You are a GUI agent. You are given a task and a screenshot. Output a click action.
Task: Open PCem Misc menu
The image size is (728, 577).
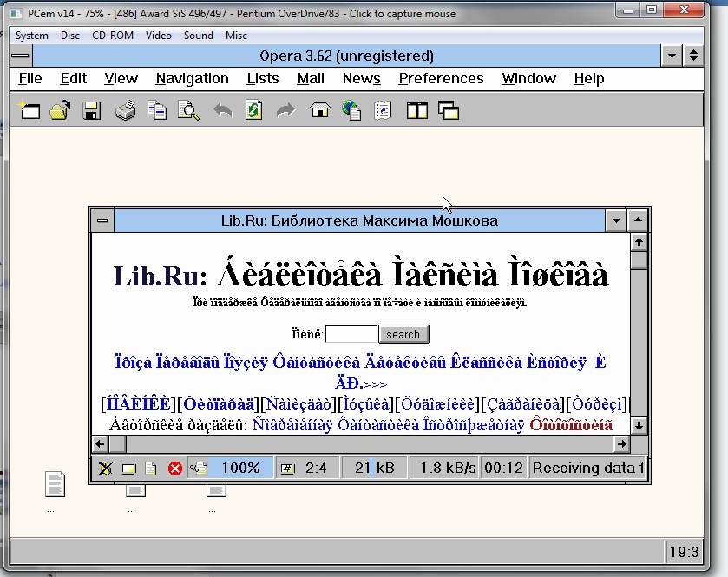click(x=236, y=36)
